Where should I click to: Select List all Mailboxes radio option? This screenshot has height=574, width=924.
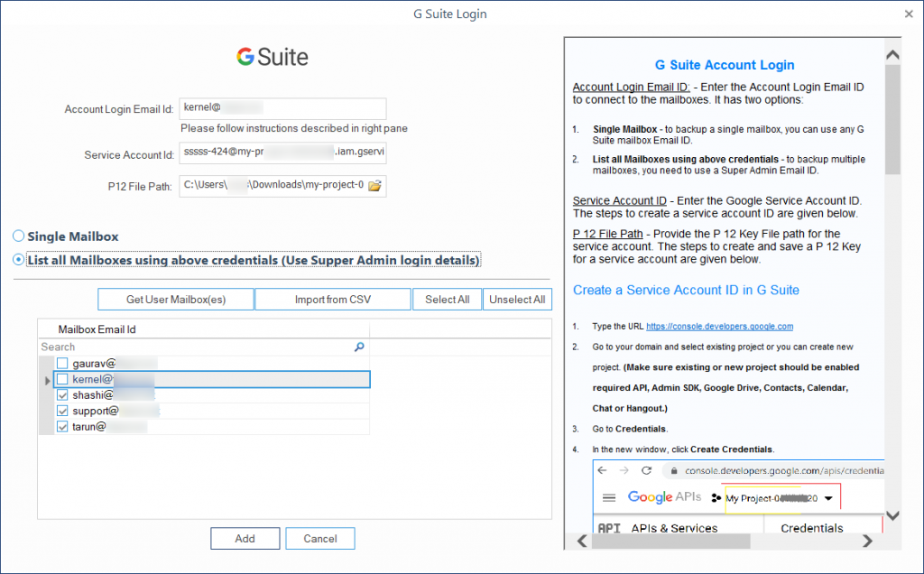click(x=19, y=260)
